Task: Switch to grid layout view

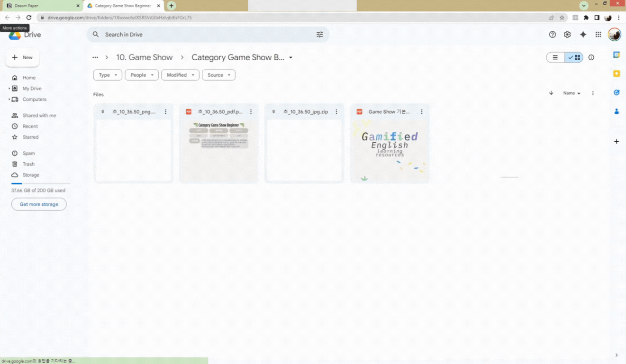Action: click(574, 57)
